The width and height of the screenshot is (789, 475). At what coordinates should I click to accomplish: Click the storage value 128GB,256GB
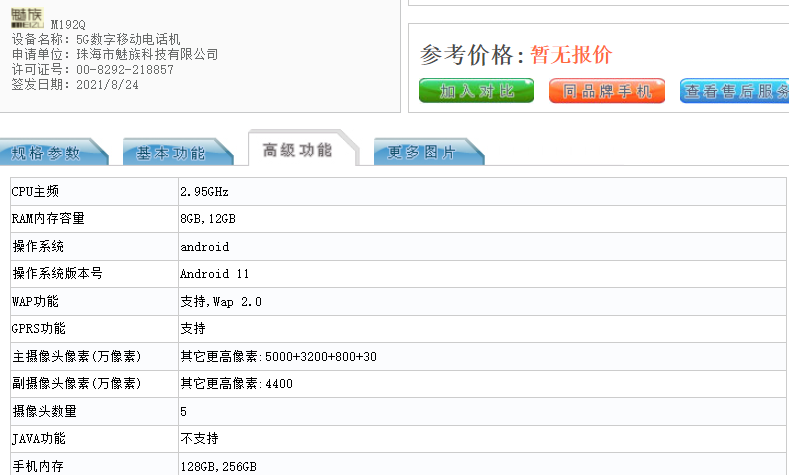tap(218, 466)
